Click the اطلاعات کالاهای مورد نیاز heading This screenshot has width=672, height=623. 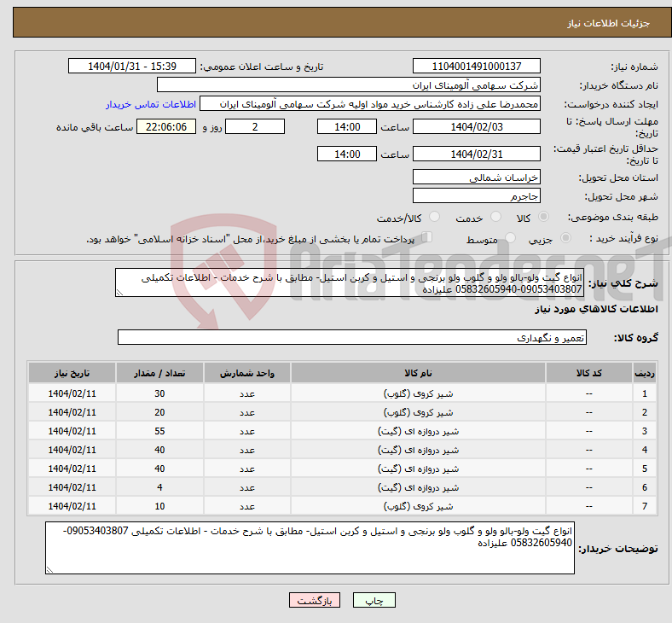[x=596, y=309]
